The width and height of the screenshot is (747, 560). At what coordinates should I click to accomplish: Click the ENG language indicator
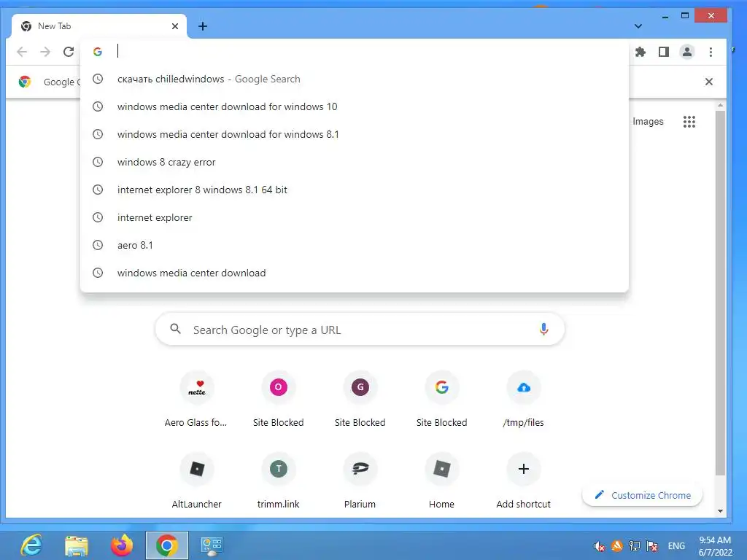click(676, 546)
